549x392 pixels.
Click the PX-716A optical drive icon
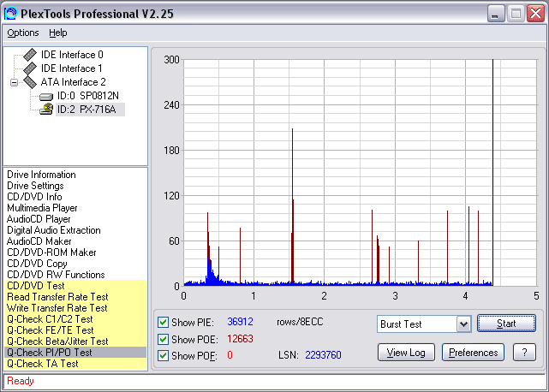click(x=46, y=110)
